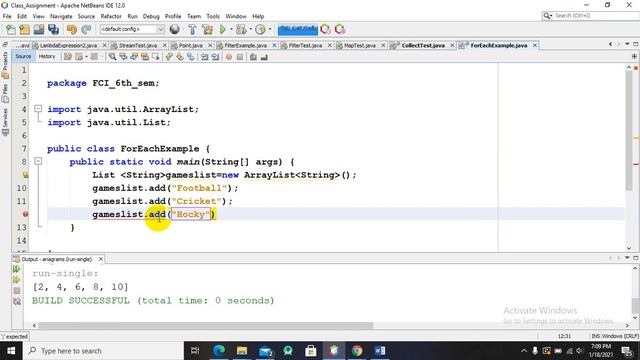640x360 pixels.
Task: Click the Profile Project clock icon
Action: (x=260, y=29)
